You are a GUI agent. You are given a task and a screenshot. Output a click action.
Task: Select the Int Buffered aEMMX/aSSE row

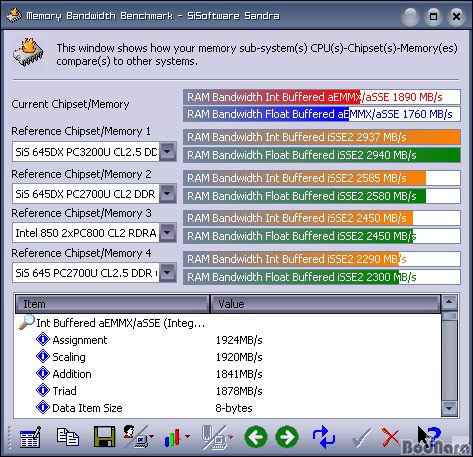coord(121,323)
